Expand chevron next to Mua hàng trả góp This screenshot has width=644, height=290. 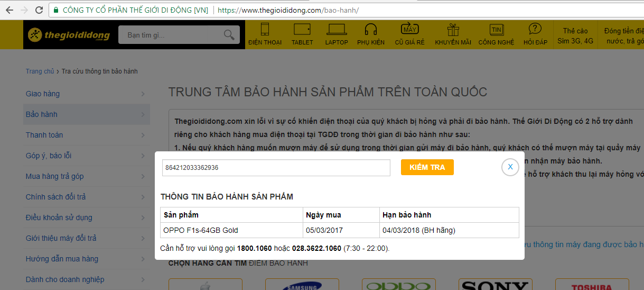(143, 176)
